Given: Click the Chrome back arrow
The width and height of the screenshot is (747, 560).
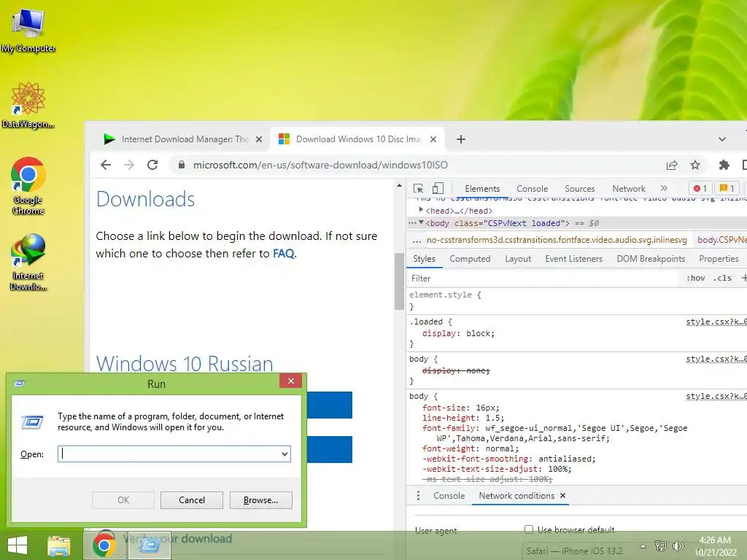Looking at the screenshot, I should pos(106,165).
